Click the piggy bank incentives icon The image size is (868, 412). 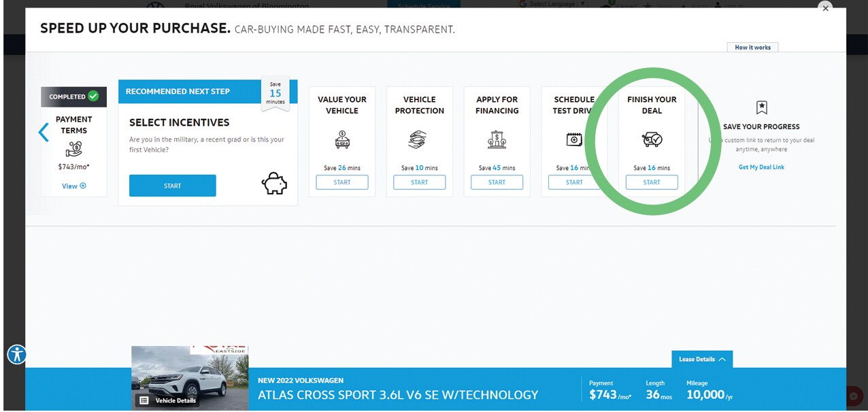274,184
